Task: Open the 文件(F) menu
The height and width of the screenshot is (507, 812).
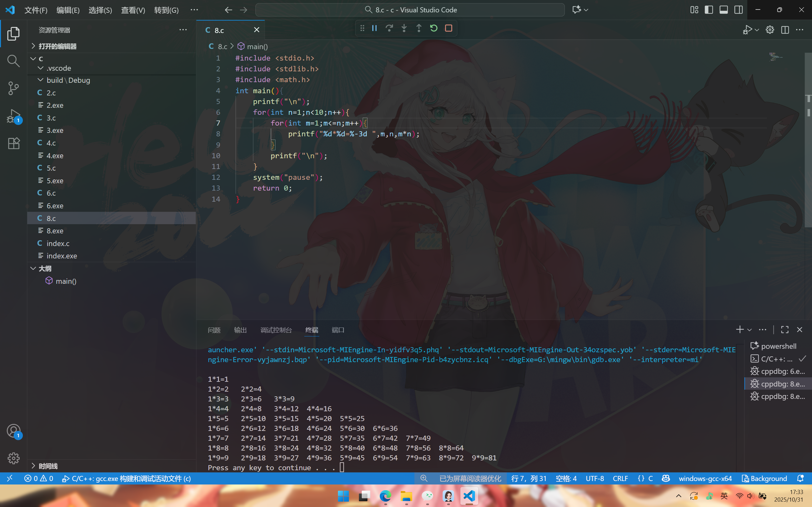Action: [36, 10]
